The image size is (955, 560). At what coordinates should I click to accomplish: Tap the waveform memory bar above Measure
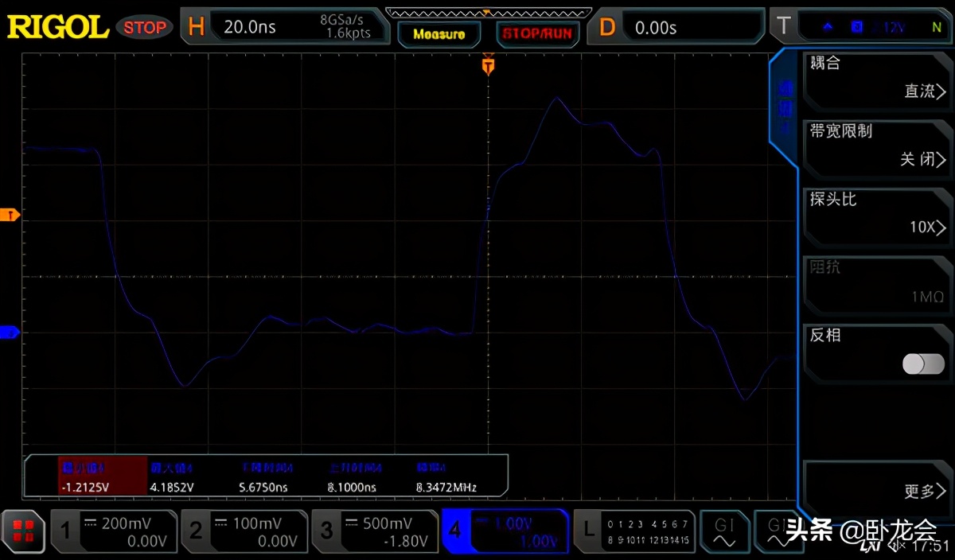489,13
